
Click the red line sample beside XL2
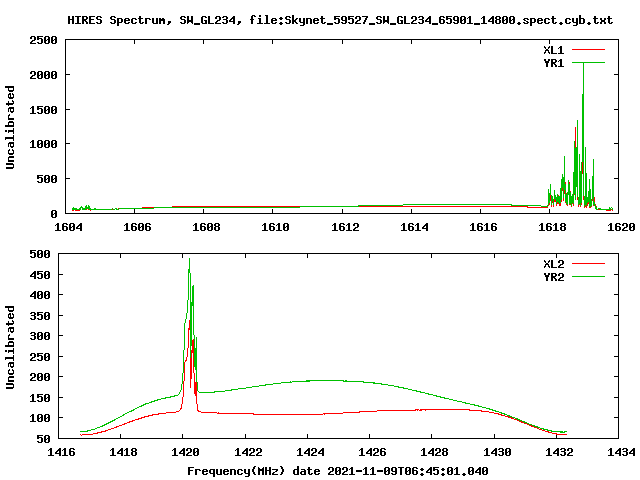click(588, 264)
